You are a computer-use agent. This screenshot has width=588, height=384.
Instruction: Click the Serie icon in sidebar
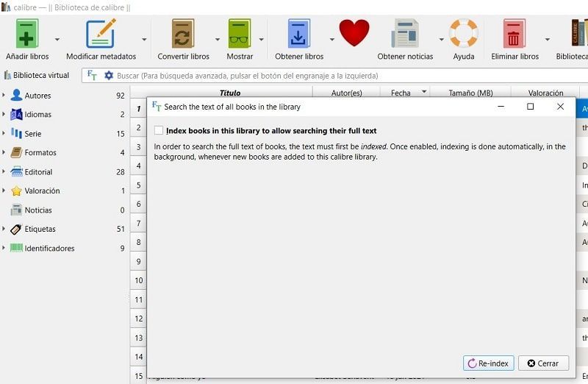[16, 133]
